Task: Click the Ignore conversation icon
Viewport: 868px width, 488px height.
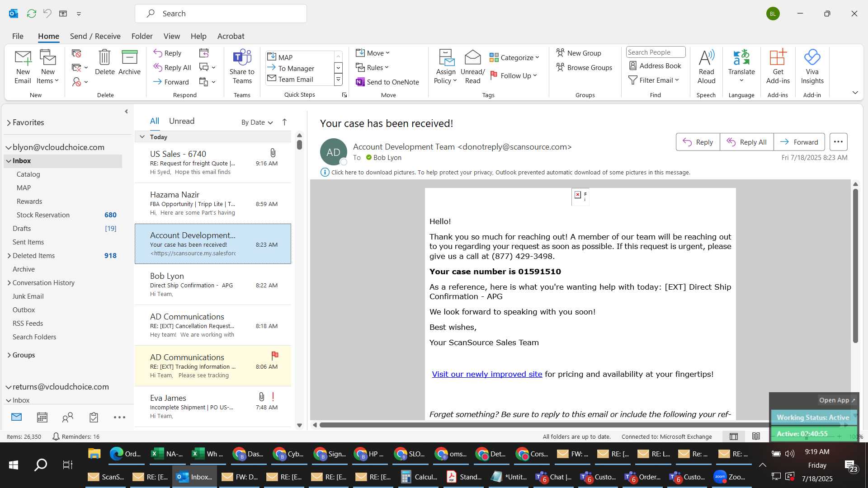Action: coord(76,53)
